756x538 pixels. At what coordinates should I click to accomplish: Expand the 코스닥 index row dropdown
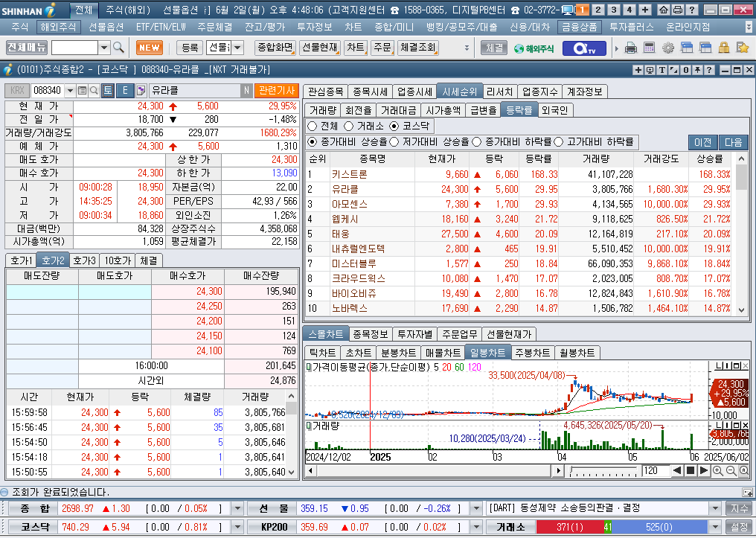237,527
